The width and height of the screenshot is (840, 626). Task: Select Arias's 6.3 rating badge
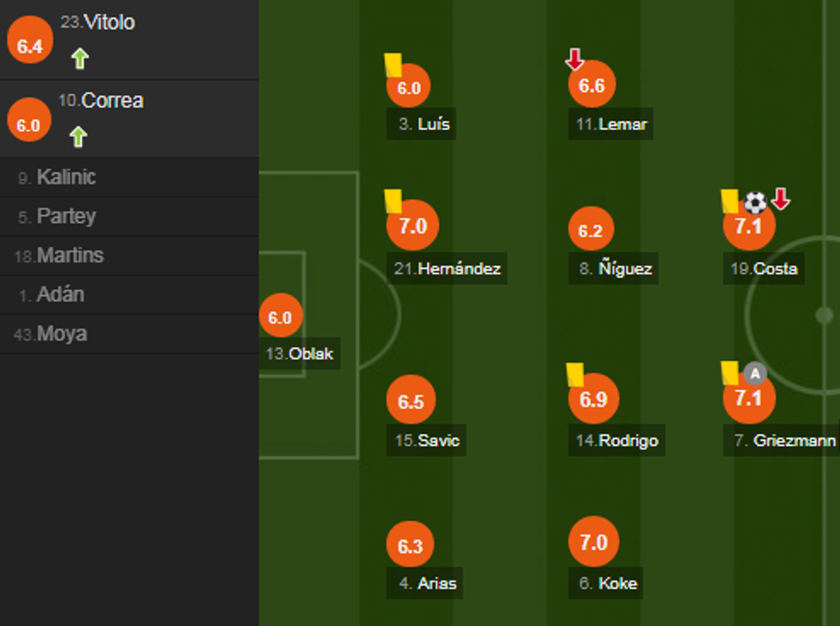click(x=411, y=546)
